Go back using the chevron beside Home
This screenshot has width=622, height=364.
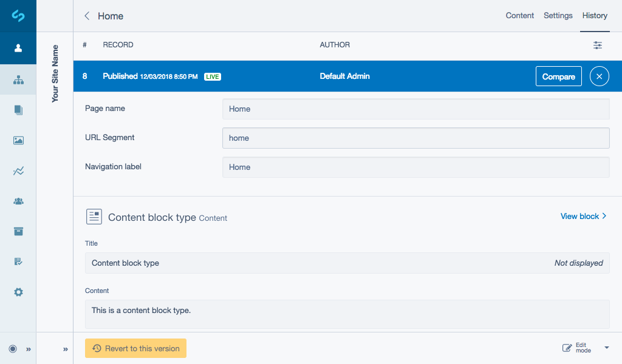(87, 16)
